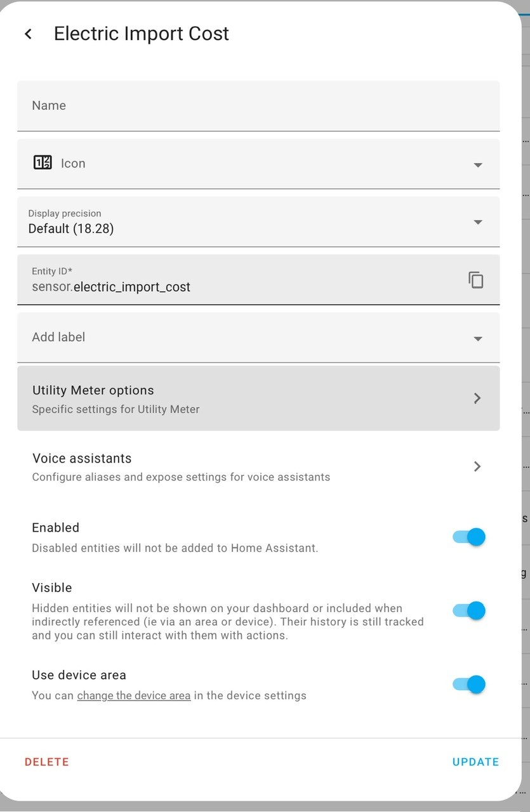The width and height of the screenshot is (530, 812).
Task: Click the counter icon beside Icon field
Action: point(43,163)
